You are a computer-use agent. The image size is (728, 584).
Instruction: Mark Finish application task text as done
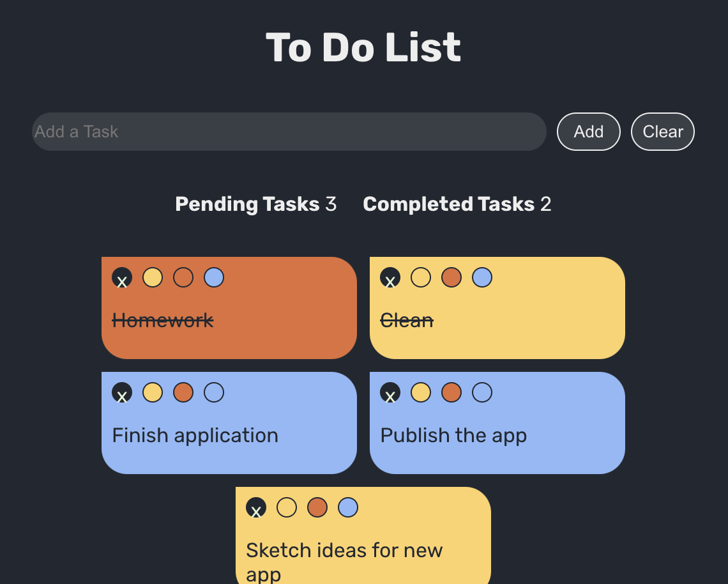tap(195, 435)
